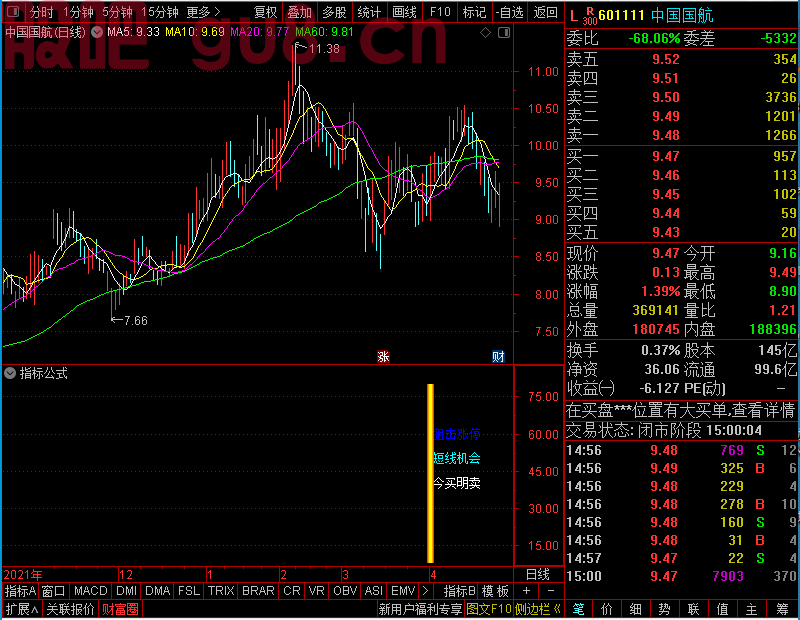Switch indicator to FSL
800x620 pixels.
pos(189,591)
